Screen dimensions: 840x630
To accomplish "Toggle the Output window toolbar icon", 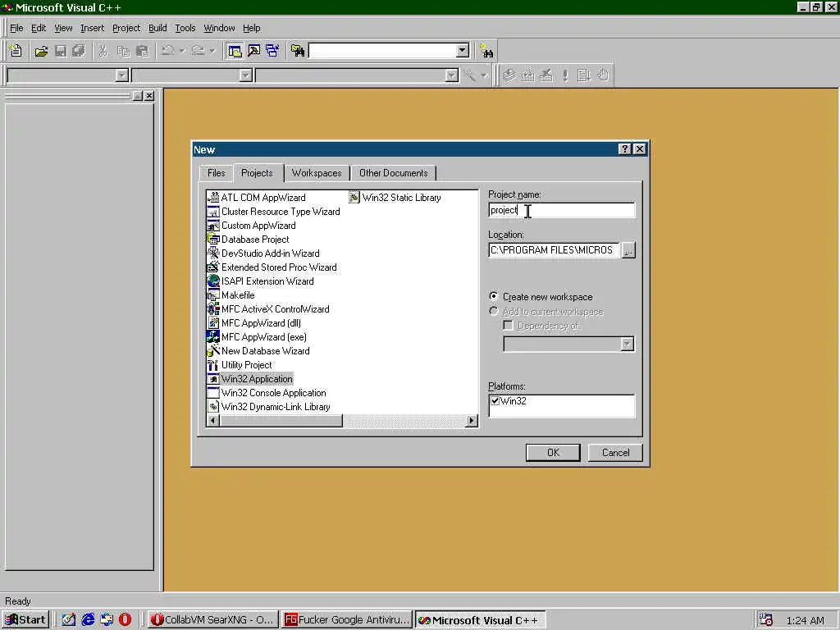I will pos(254,51).
